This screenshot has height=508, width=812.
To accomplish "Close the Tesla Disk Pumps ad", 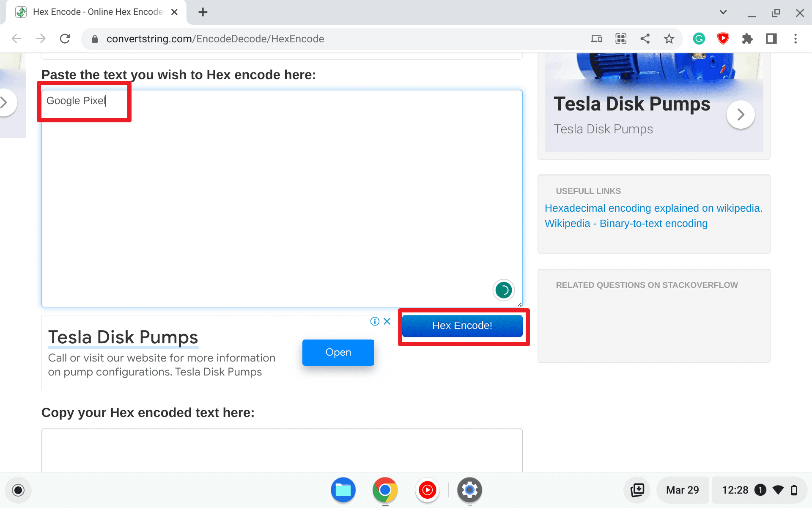I will coord(387,321).
